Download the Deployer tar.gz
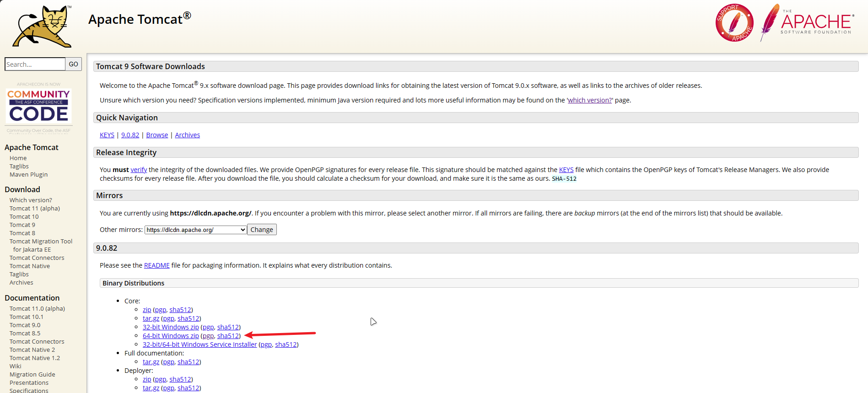The width and height of the screenshot is (868, 393). click(x=151, y=388)
